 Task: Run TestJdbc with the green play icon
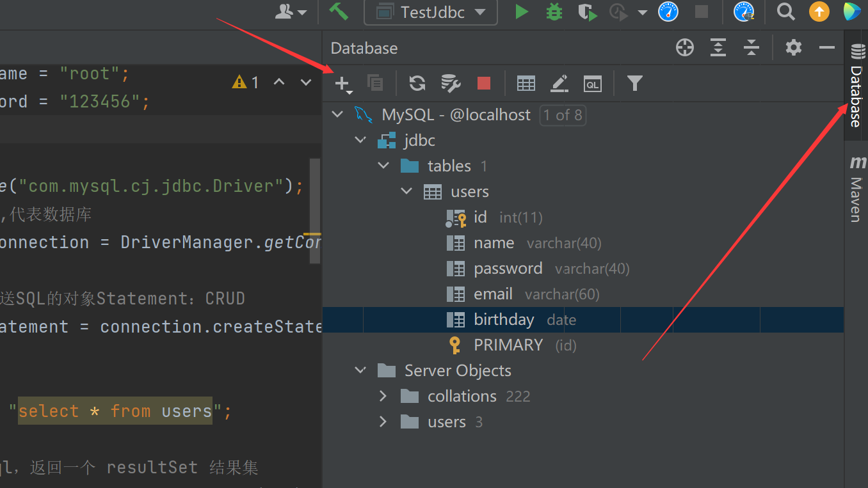tap(522, 12)
